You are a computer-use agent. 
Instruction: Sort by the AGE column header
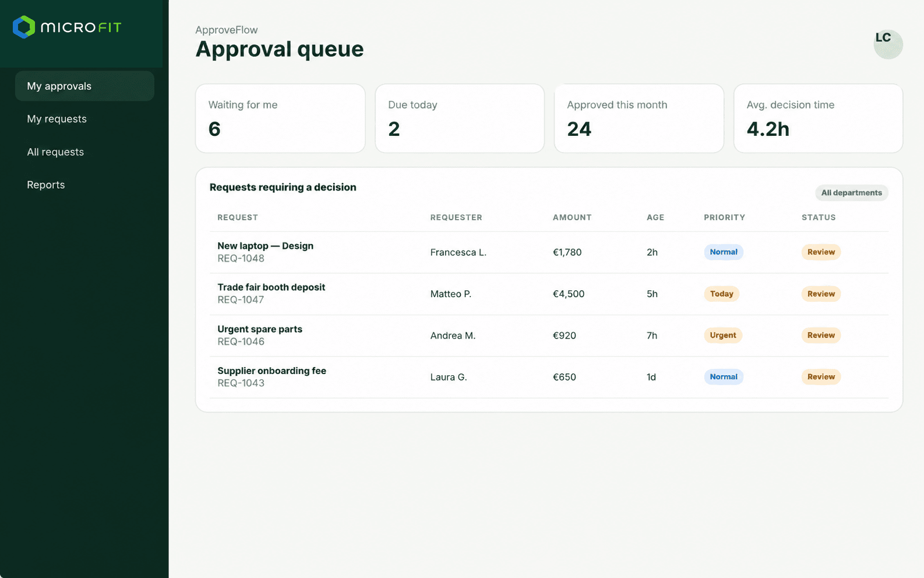point(655,217)
